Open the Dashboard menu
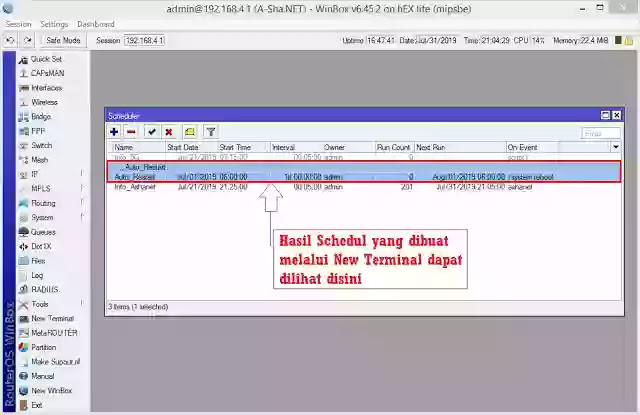The width and height of the screenshot is (640, 415). [x=96, y=24]
